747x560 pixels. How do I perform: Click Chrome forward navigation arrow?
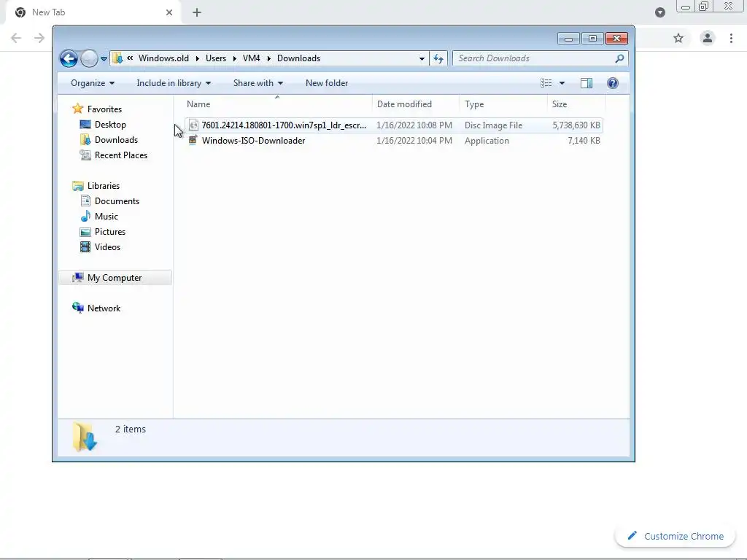[x=39, y=38]
